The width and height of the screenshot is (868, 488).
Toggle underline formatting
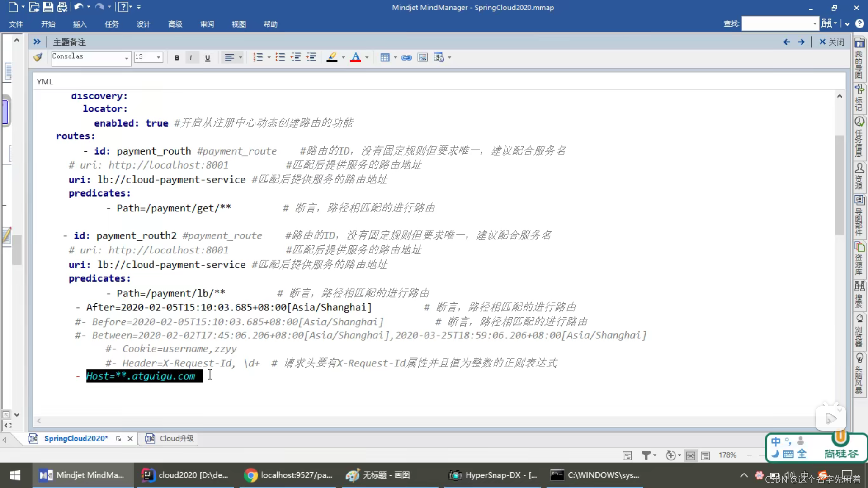[208, 57]
